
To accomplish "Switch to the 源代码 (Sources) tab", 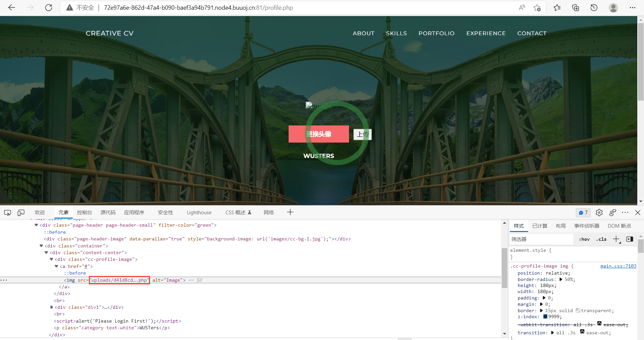I will [108, 213].
